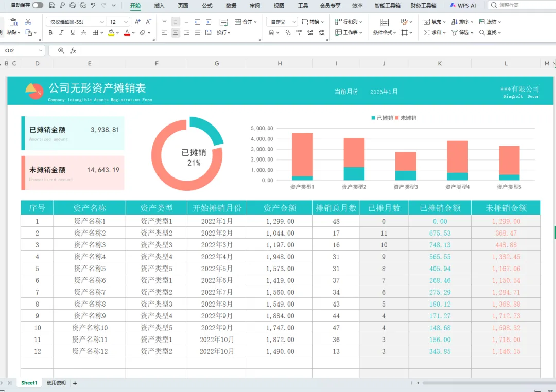This screenshot has height=392, width=556.
Task: Click the 求和 sum button
Action: (x=435, y=32)
